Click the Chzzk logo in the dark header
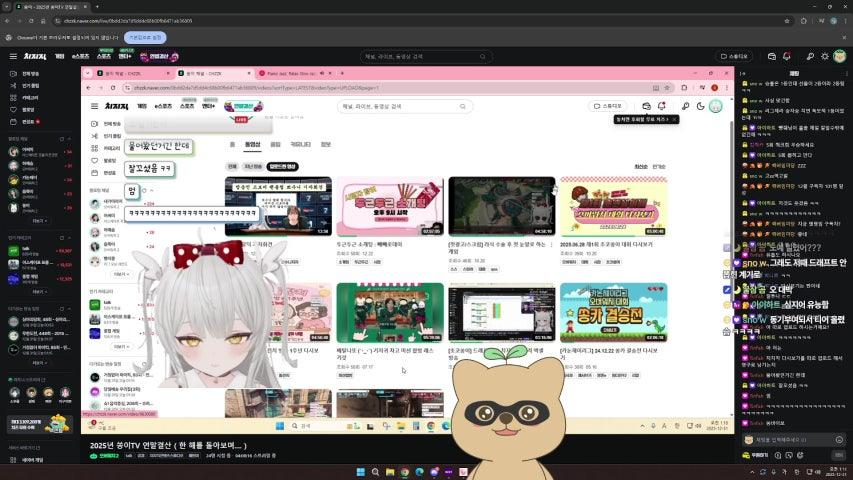 click(x=35, y=56)
